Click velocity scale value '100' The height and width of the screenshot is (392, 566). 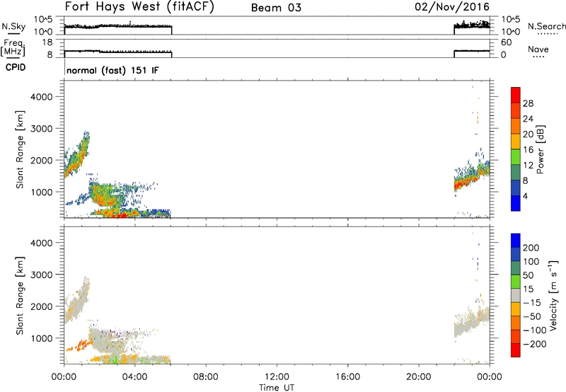tap(531, 262)
